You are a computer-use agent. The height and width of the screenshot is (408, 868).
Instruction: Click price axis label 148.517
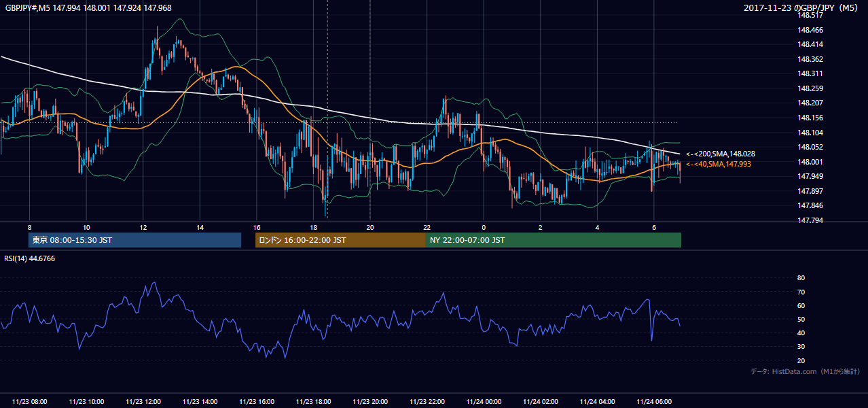tap(811, 15)
